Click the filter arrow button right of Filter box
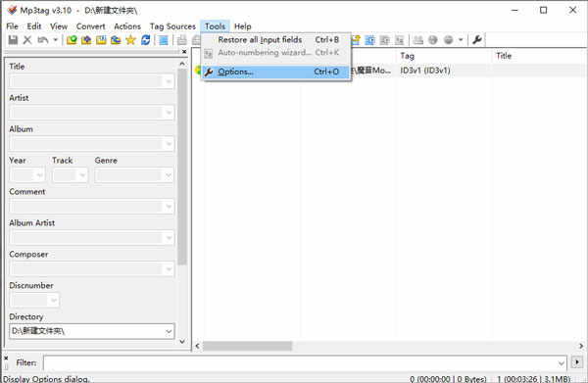Screen dimensions: 588x383 (x=577, y=362)
